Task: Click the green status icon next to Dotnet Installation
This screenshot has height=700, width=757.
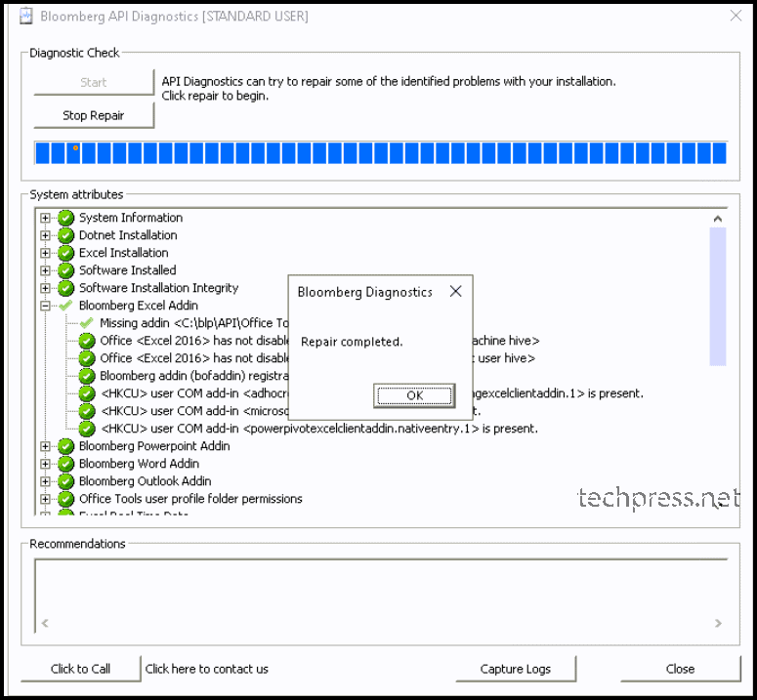Action: coord(65,235)
